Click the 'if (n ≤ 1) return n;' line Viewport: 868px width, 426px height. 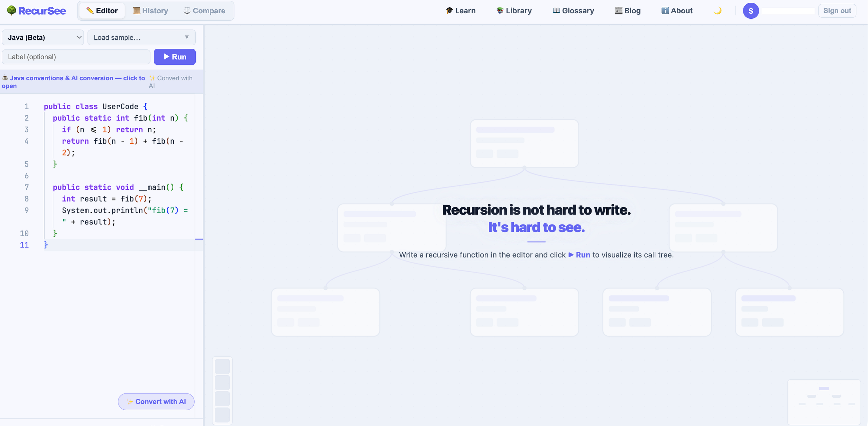(x=109, y=130)
